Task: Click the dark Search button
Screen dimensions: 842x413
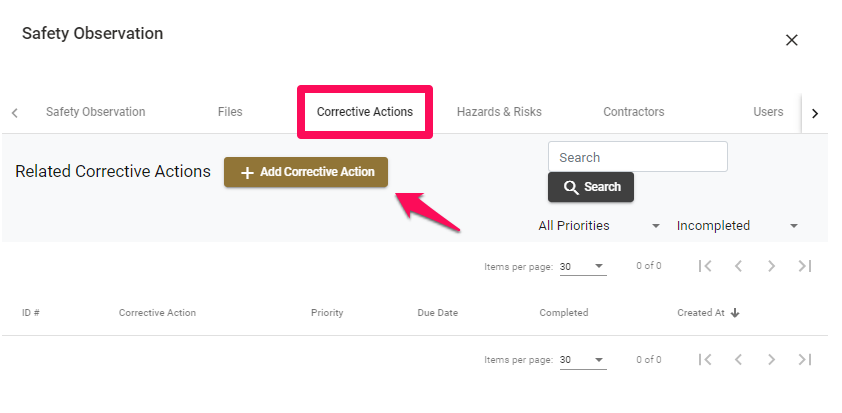Action: 591,187
